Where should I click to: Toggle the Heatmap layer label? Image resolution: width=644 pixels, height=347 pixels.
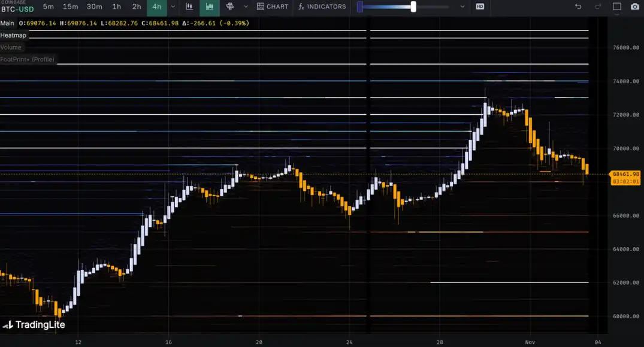(x=13, y=35)
